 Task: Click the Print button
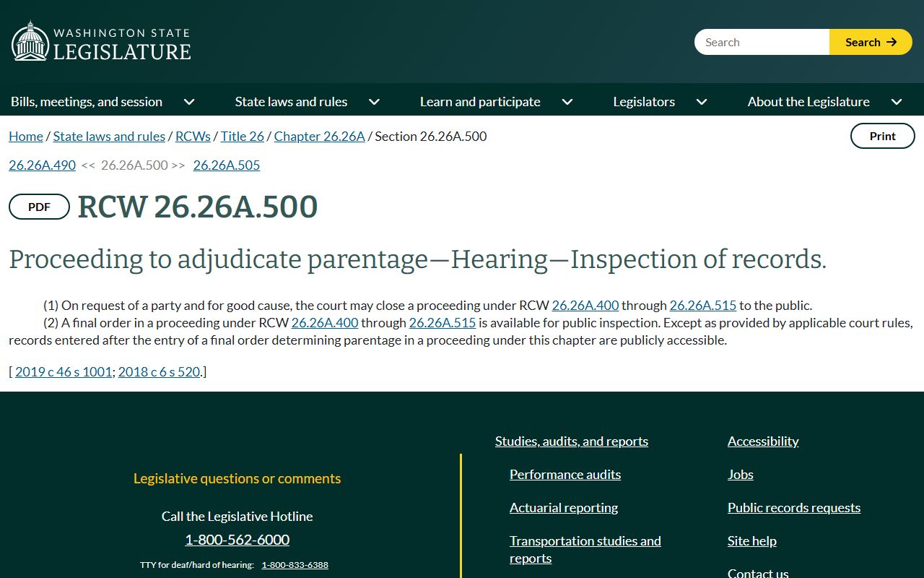[x=882, y=136]
